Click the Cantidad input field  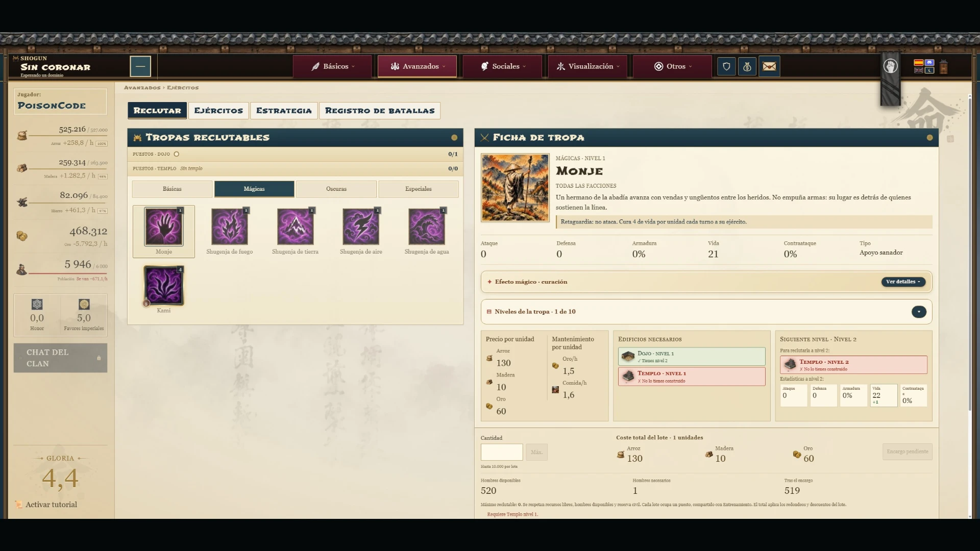pyautogui.click(x=502, y=452)
